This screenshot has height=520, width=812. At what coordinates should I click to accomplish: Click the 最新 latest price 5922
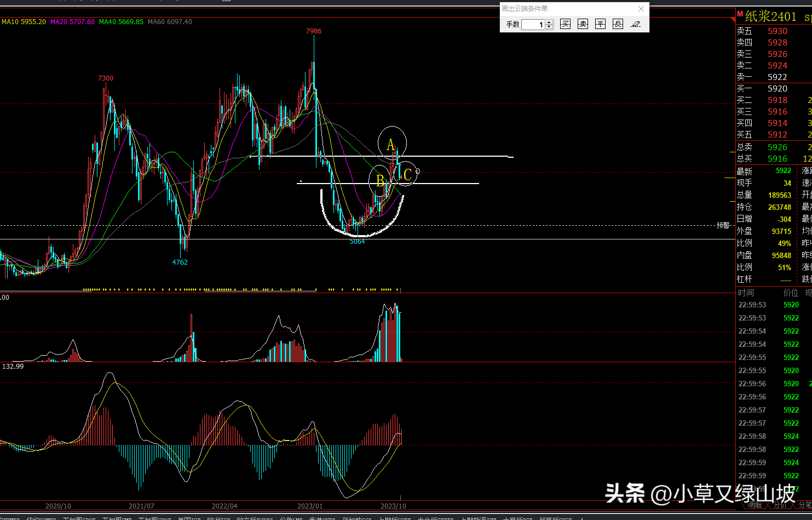[x=784, y=171]
